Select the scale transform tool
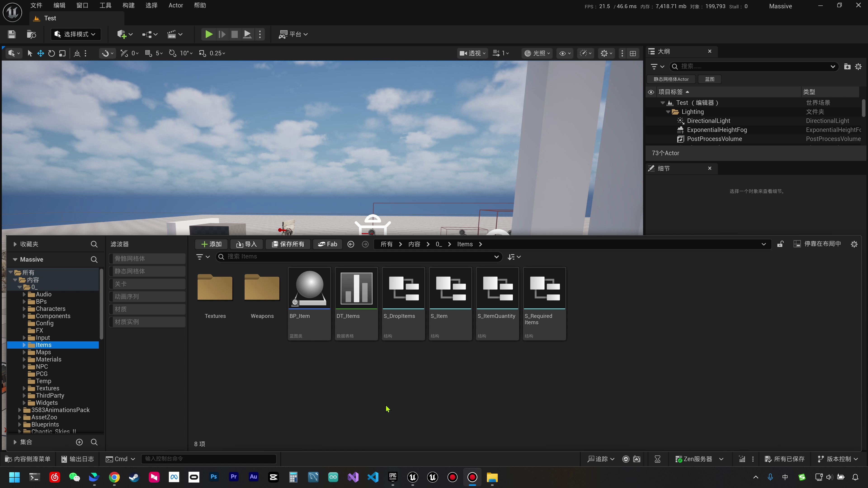The image size is (868, 488). [62, 53]
